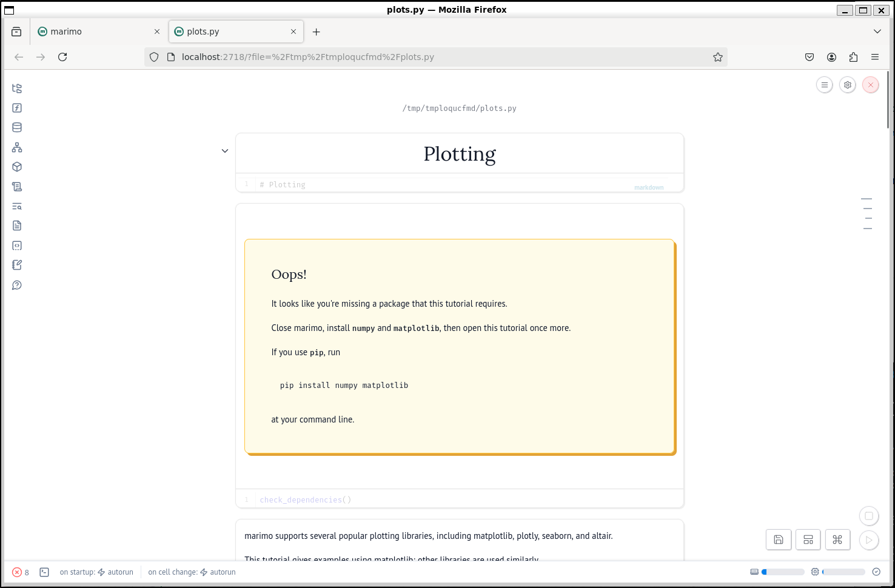
Task: Open the data sources database icon
Action: [17, 127]
